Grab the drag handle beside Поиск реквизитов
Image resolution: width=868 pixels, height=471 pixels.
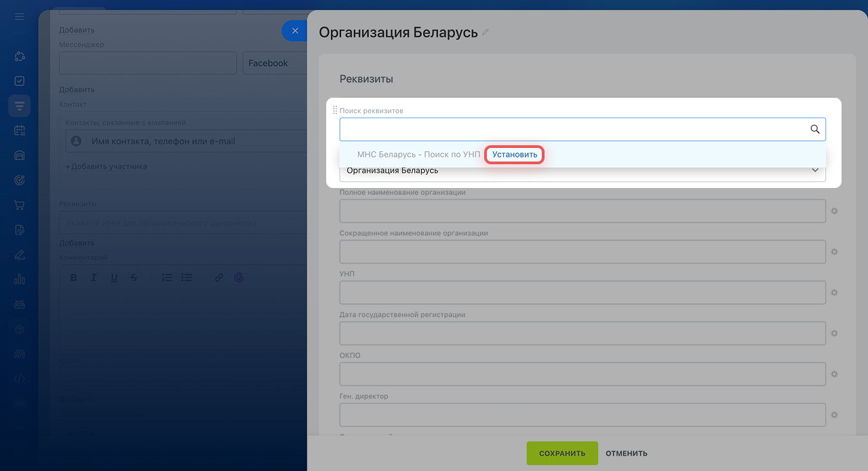click(334, 110)
